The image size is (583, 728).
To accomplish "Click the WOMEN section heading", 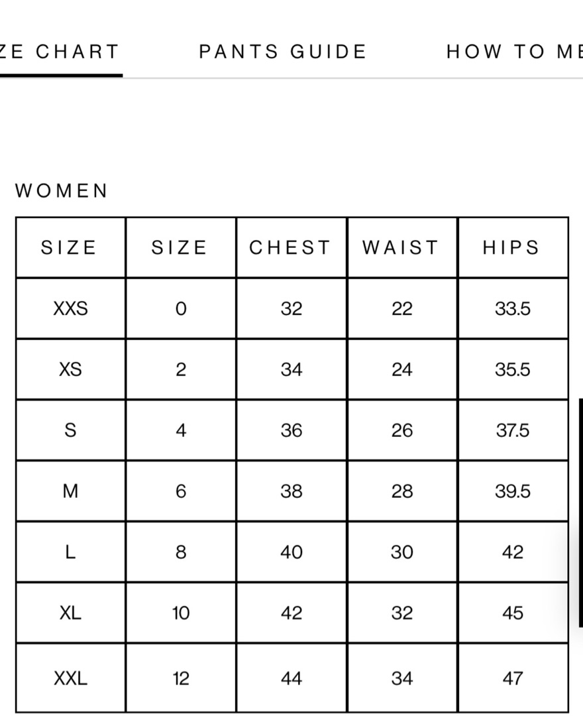I will (x=61, y=191).
